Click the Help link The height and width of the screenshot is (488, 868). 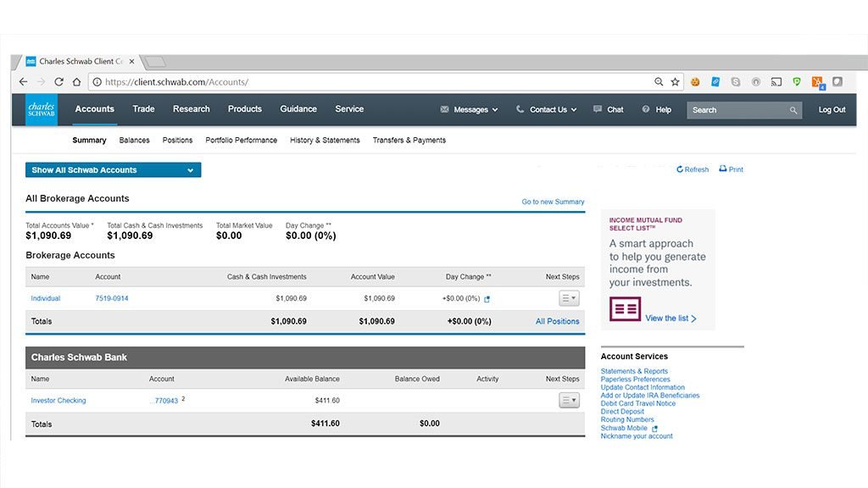coord(657,109)
